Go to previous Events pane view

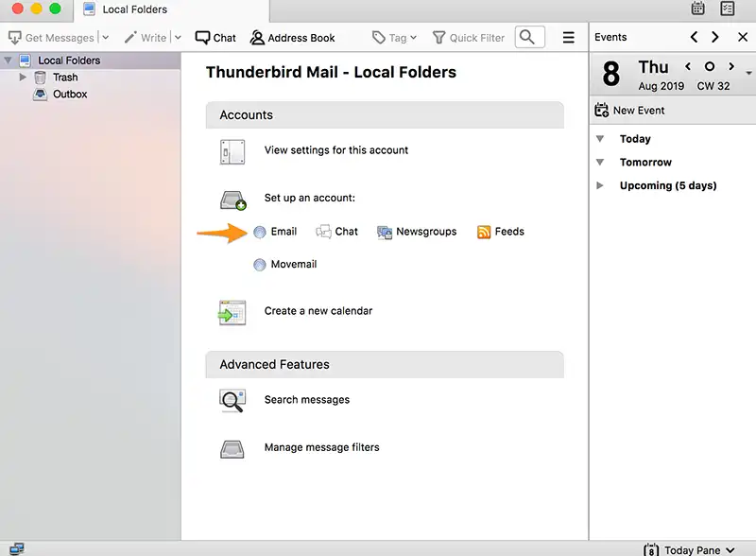tap(694, 37)
